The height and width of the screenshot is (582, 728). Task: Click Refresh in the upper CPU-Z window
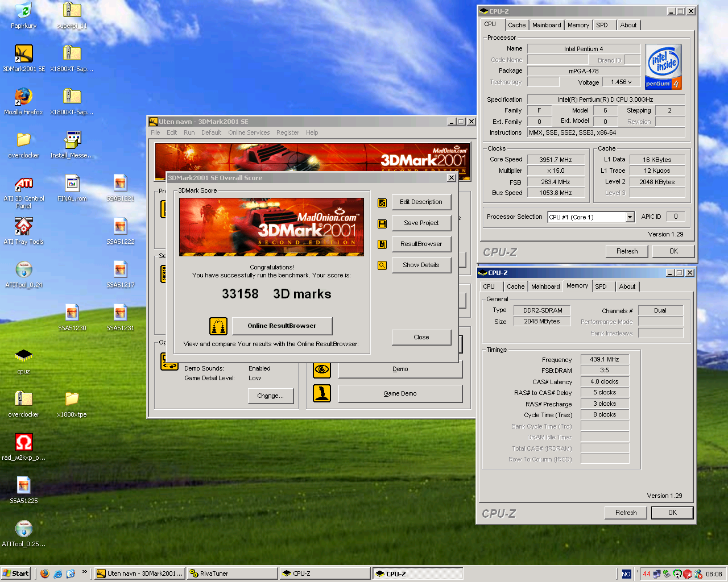[x=627, y=251]
